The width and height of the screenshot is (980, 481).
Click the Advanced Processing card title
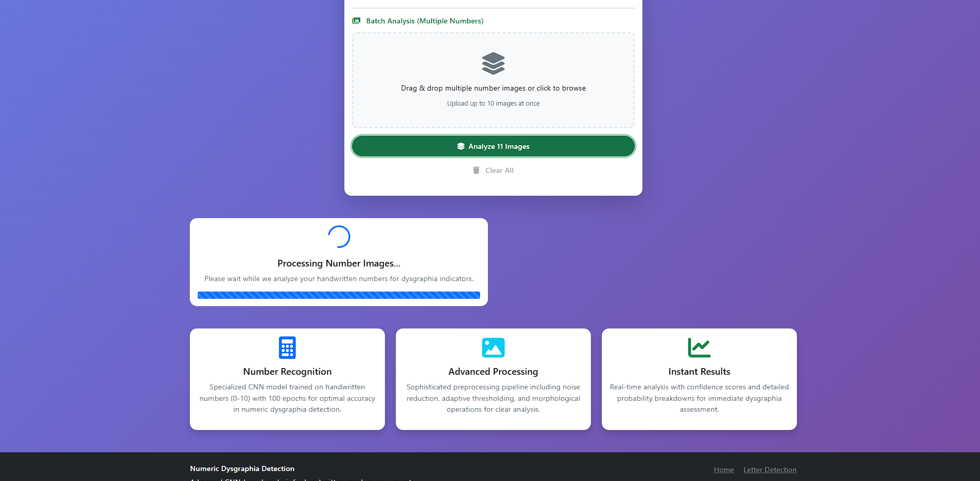(x=493, y=372)
